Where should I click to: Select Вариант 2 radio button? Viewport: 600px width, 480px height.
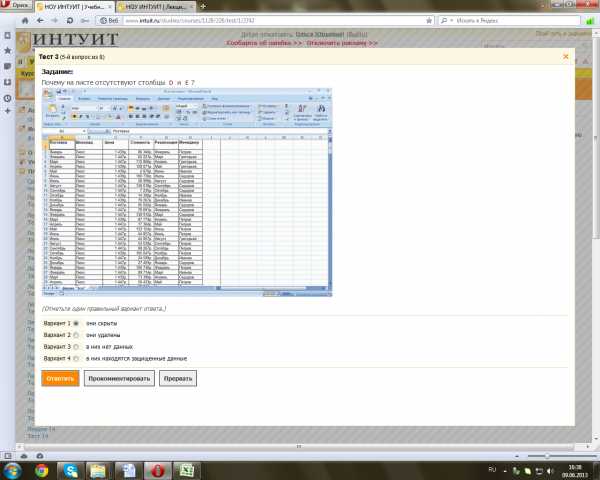click(76, 335)
